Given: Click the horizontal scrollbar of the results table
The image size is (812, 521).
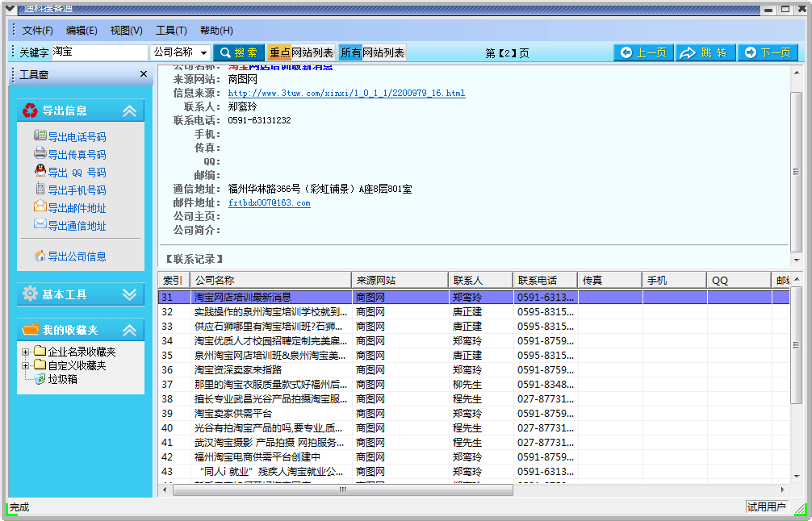Looking at the screenshot, I should (343, 490).
